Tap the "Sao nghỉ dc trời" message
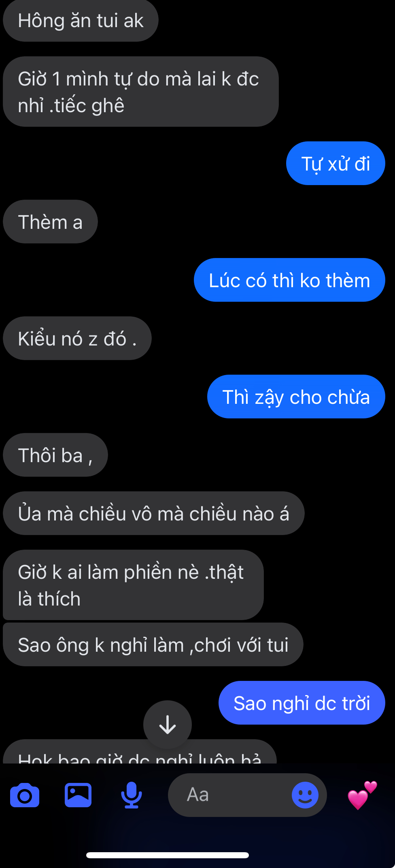 [302, 703]
